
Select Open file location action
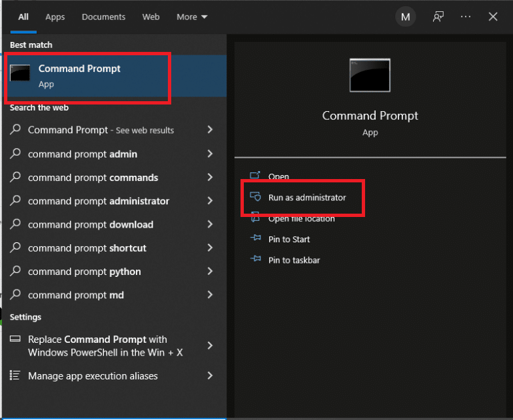click(x=301, y=218)
